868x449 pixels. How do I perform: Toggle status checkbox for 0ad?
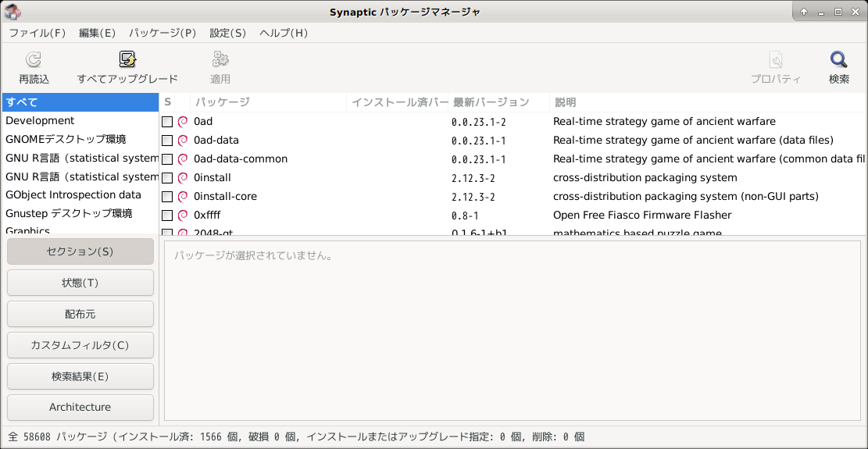[x=167, y=122]
